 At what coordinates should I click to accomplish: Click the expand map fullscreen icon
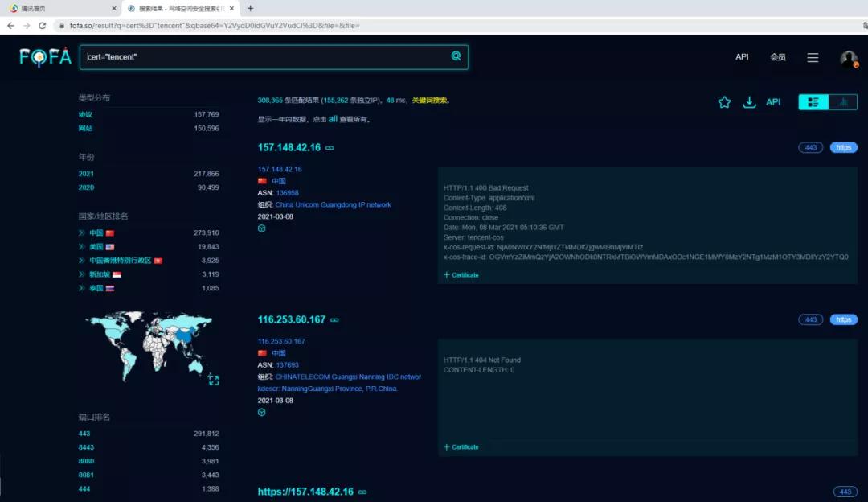(x=213, y=380)
